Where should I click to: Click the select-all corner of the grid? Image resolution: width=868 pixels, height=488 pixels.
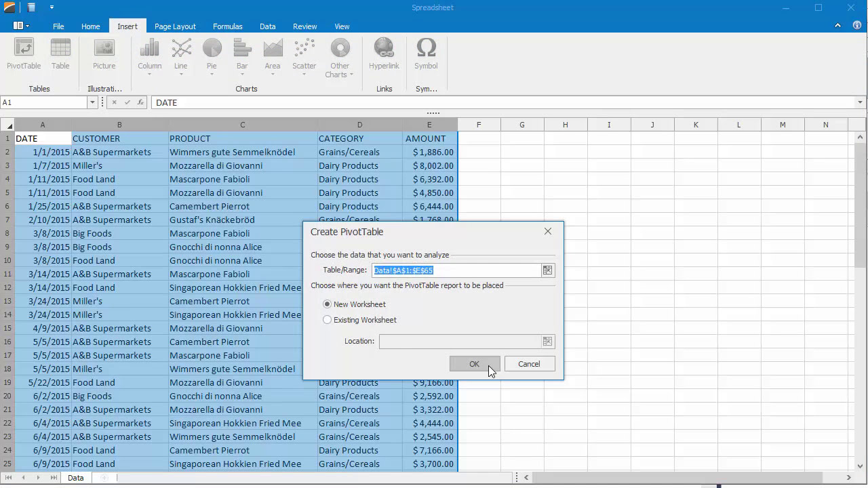coord(7,125)
